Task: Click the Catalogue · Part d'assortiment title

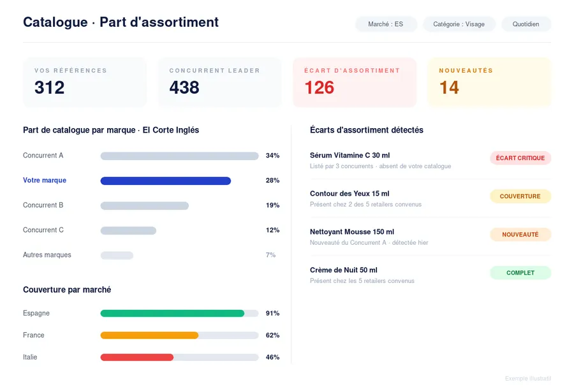Action: point(121,22)
